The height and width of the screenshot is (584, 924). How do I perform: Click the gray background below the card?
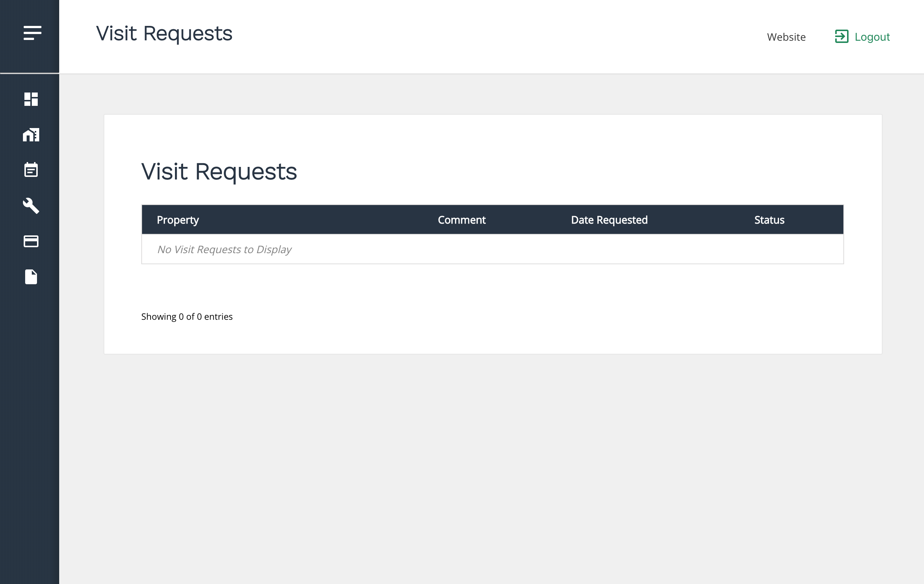tap(491, 469)
